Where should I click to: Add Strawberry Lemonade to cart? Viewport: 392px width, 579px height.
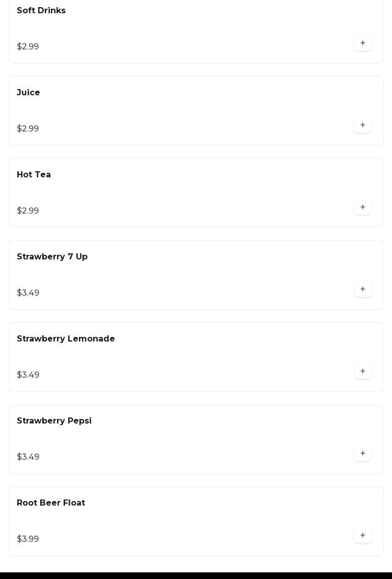tap(362, 372)
